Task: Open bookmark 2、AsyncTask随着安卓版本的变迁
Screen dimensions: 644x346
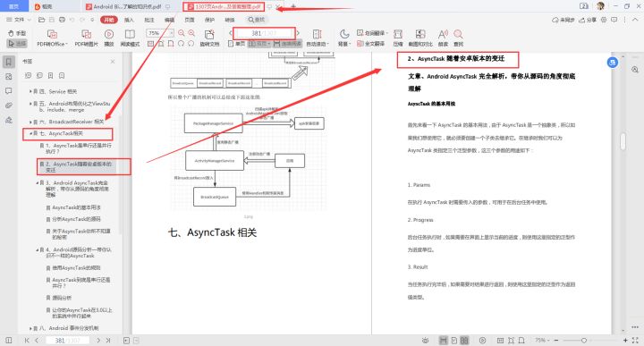Action: (x=78, y=166)
